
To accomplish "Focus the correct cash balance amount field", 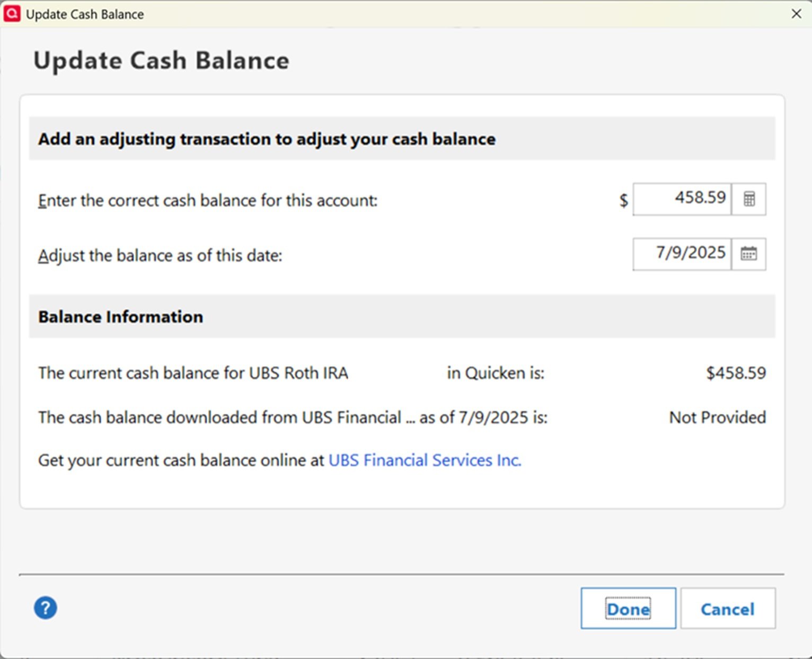I will point(682,199).
